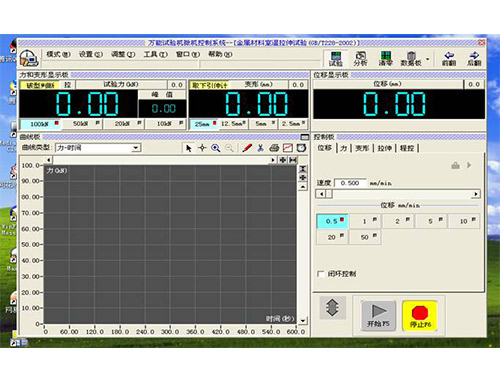Enable the 闭环控制 checkbox
This screenshot has height=382, width=500.
(321, 274)
